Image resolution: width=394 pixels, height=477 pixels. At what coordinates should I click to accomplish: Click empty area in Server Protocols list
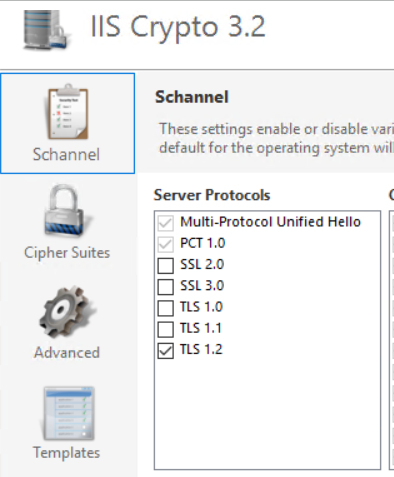[x=267, y=413]
